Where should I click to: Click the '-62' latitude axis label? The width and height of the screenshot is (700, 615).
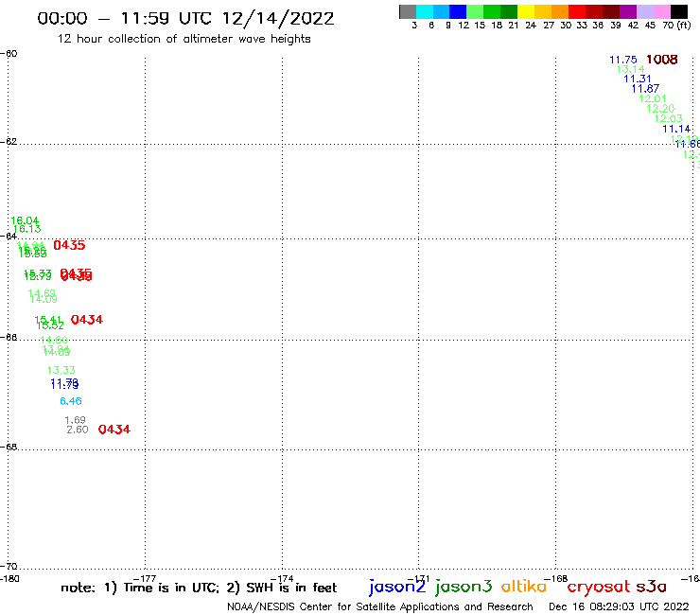pyautogui.click(x=9, y=142)
